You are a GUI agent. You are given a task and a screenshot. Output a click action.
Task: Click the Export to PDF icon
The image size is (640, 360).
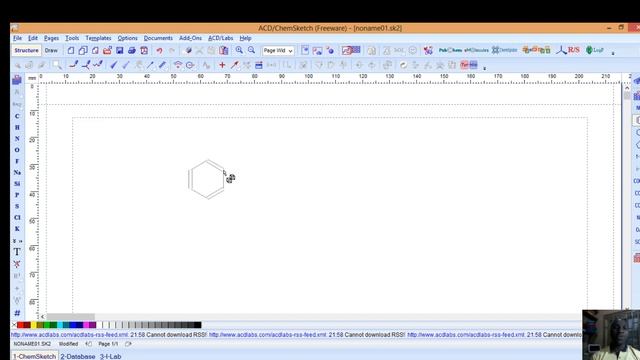144,51
